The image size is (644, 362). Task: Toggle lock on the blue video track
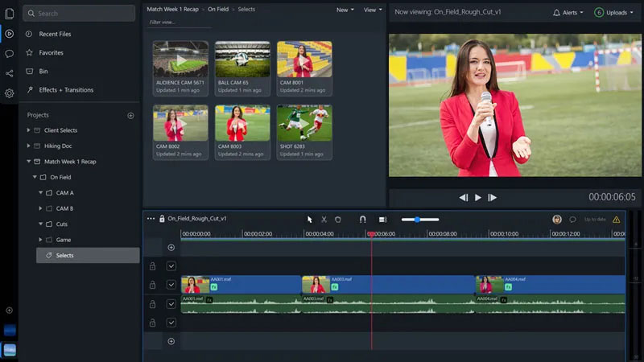click(152, 285)
